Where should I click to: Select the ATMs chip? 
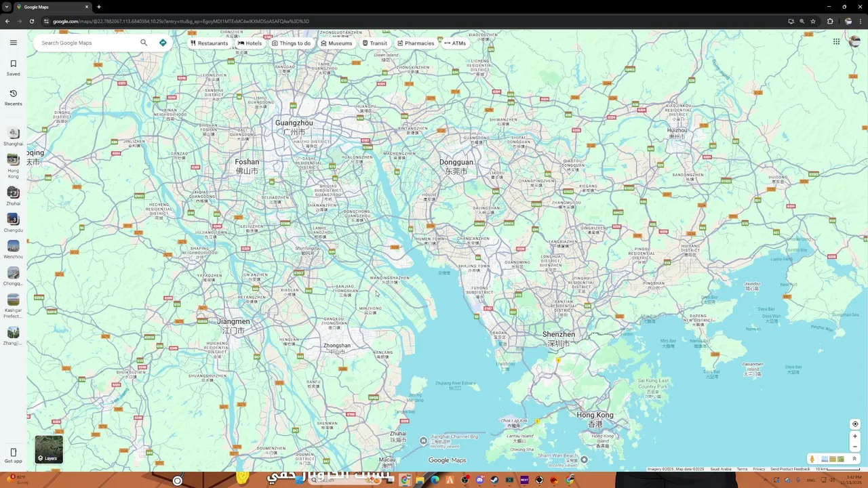pos(455,43)
